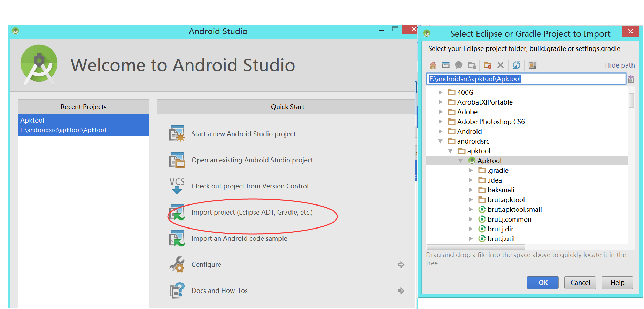Screen dimensions: 644x309
Task: Open the recent project Apktool
Action: pyautogui.click(x=84, y=125)
